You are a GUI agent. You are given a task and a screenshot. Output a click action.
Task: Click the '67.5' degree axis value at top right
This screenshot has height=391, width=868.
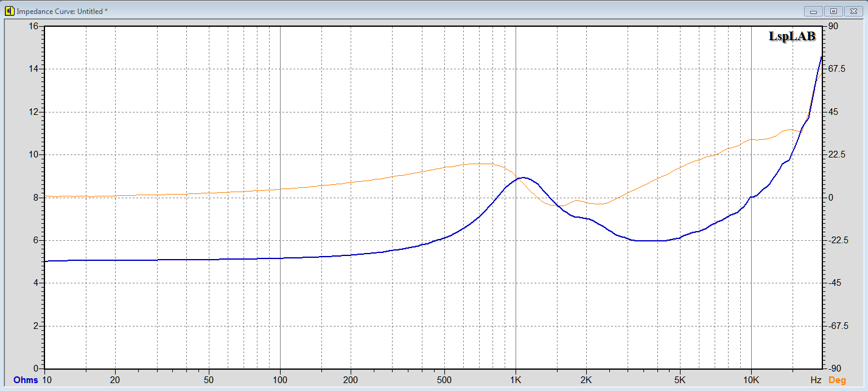[837, 69]
